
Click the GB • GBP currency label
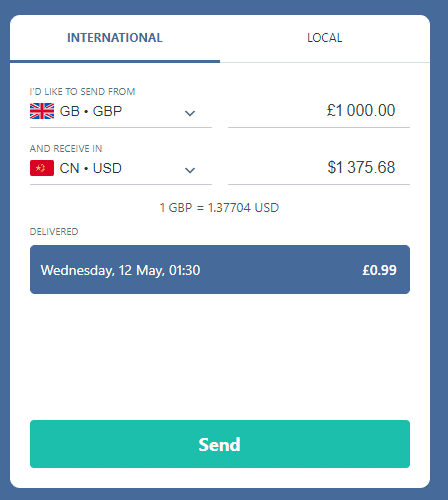(91, 111)
